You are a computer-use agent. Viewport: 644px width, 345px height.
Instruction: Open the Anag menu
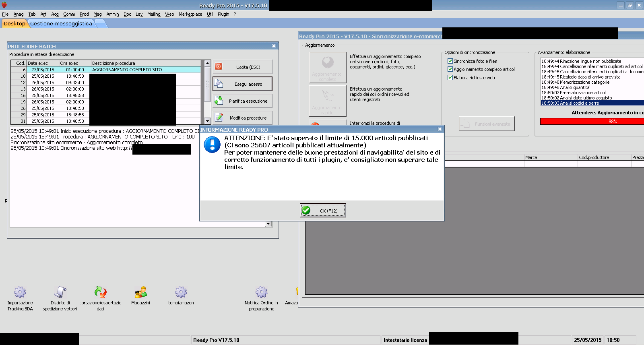point(19,14)
